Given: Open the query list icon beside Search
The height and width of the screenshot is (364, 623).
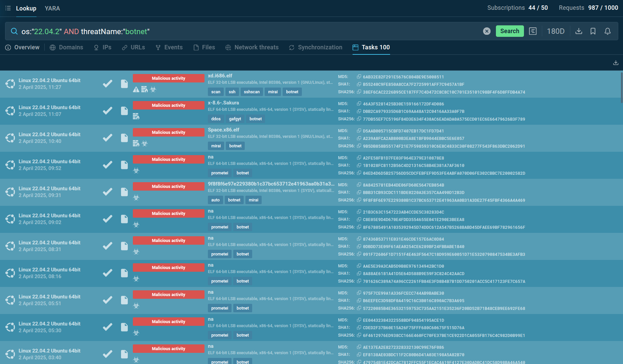Looking at the screenshot, I should coord(533,31).
